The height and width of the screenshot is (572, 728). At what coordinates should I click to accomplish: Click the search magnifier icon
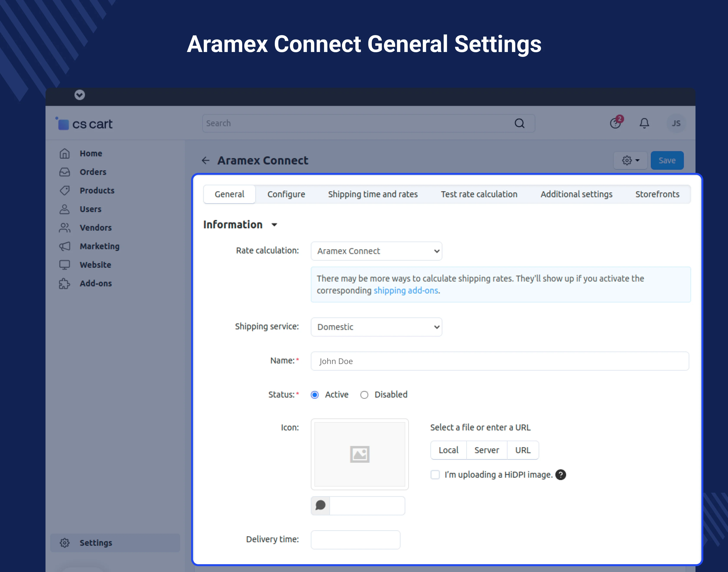[519, 123]
